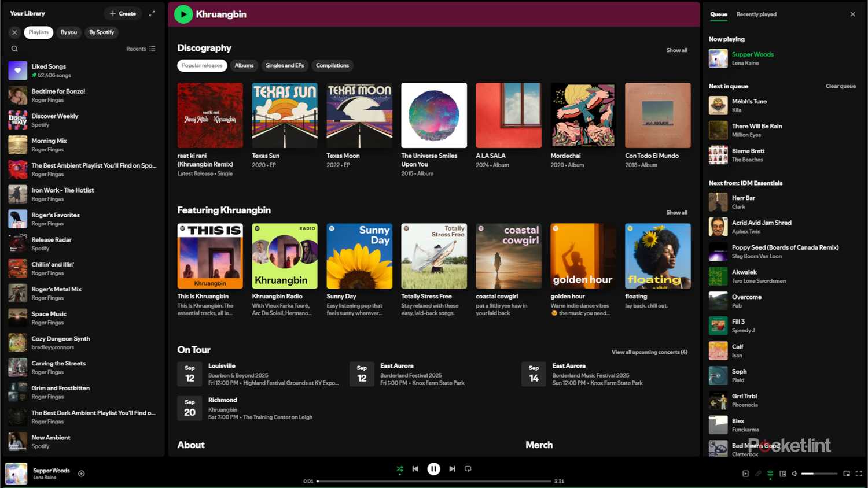Clear the library filter X button
The height and width of the screenshot is (488, 868).
(x=14, y=32)
